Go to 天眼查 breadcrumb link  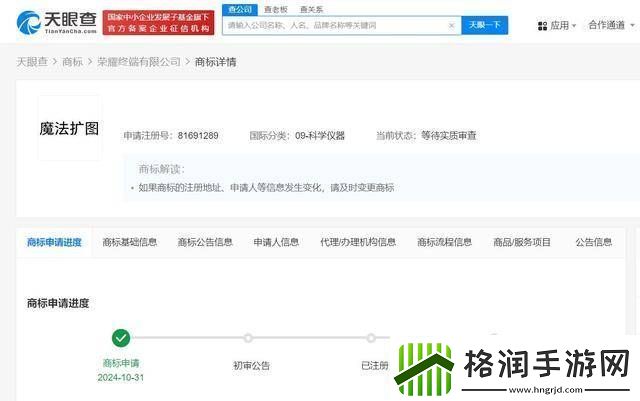(32, 62)
